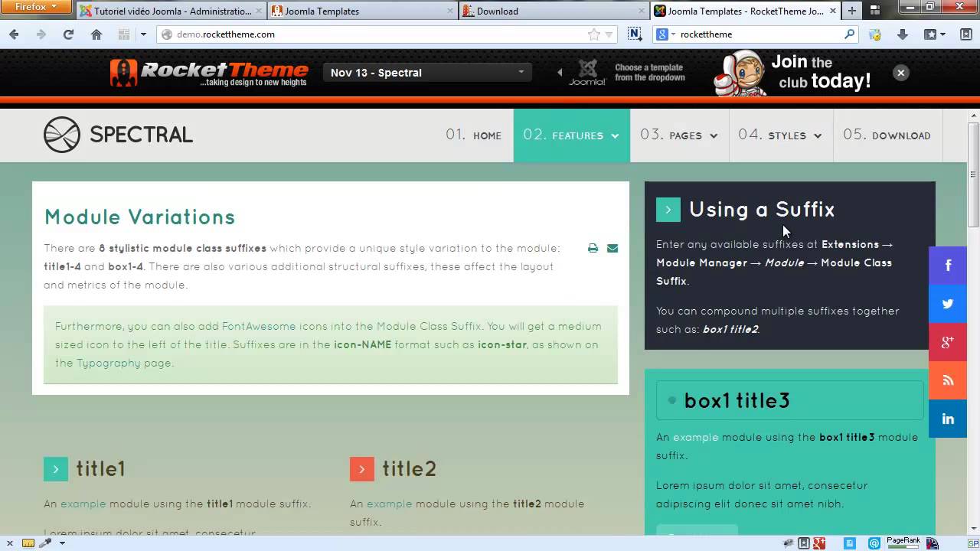The image size is (980, 551).
Task: Close the Tutoriel vidéo Joomla tab
Action: (x=258, y=11)
